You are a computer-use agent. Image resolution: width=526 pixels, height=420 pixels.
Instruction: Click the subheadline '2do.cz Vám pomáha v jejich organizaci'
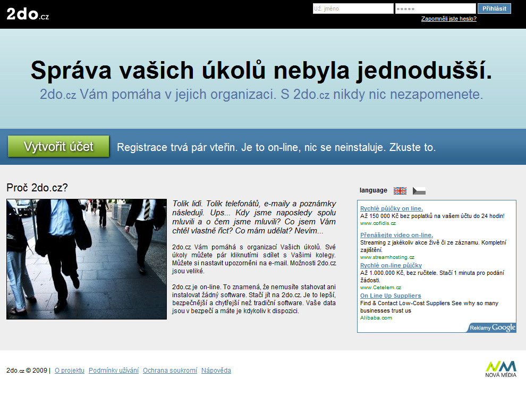click(x=158, y=94)
